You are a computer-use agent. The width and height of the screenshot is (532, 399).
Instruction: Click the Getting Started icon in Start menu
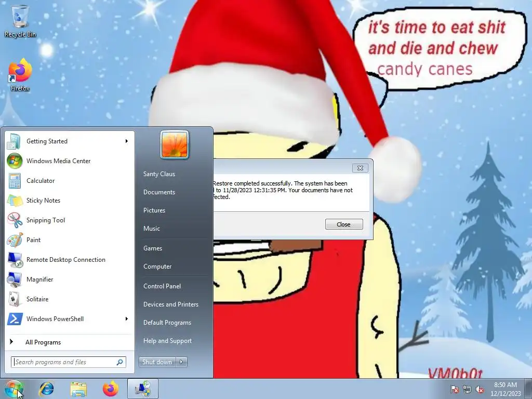14,141
